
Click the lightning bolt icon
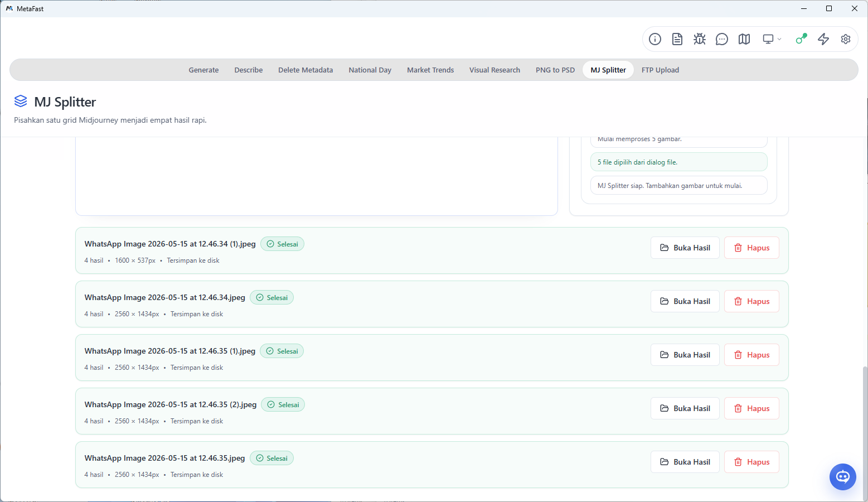[823, 39]
